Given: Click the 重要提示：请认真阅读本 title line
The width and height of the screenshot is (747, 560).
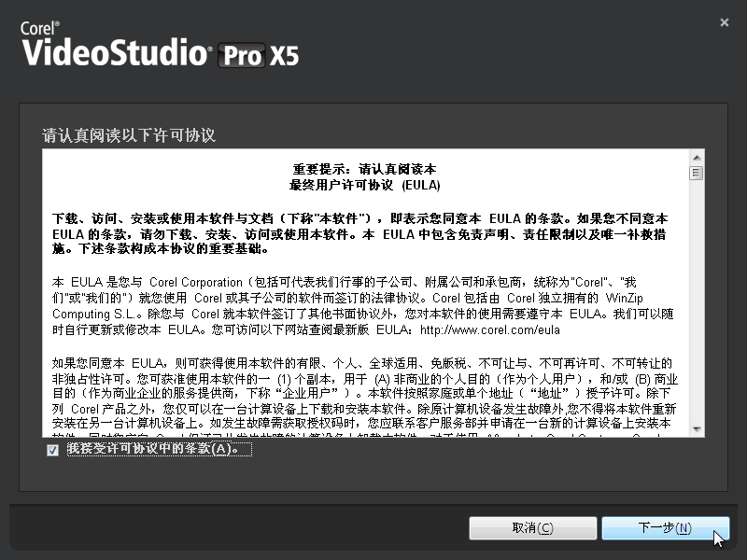Looking at the screenshot, I should (x=364, y=169).
